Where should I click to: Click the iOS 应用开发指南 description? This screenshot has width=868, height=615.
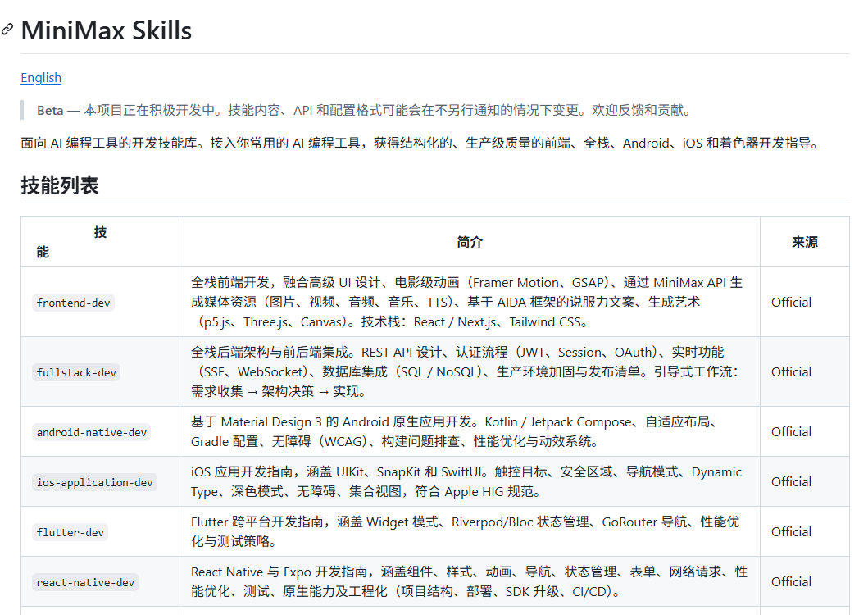coord(466,481)
